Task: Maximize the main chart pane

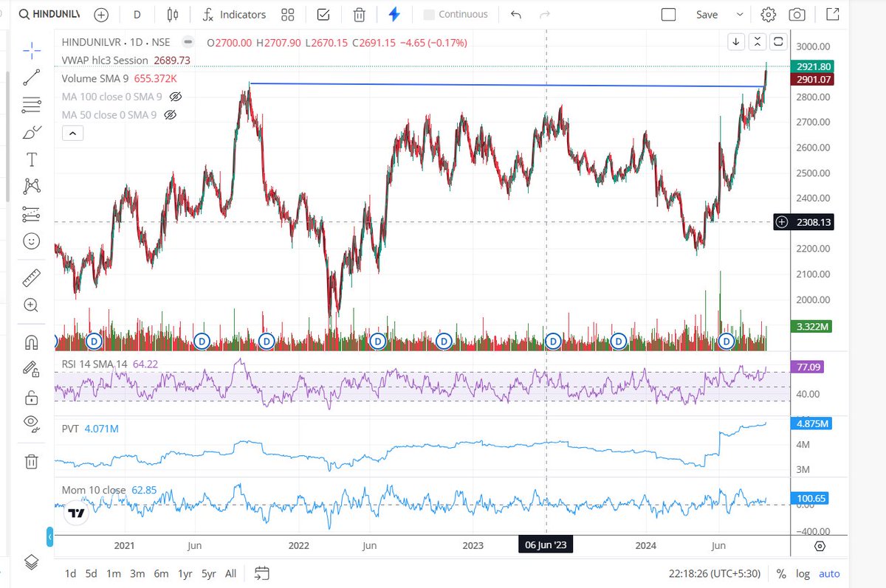Action: click(779, 42)
